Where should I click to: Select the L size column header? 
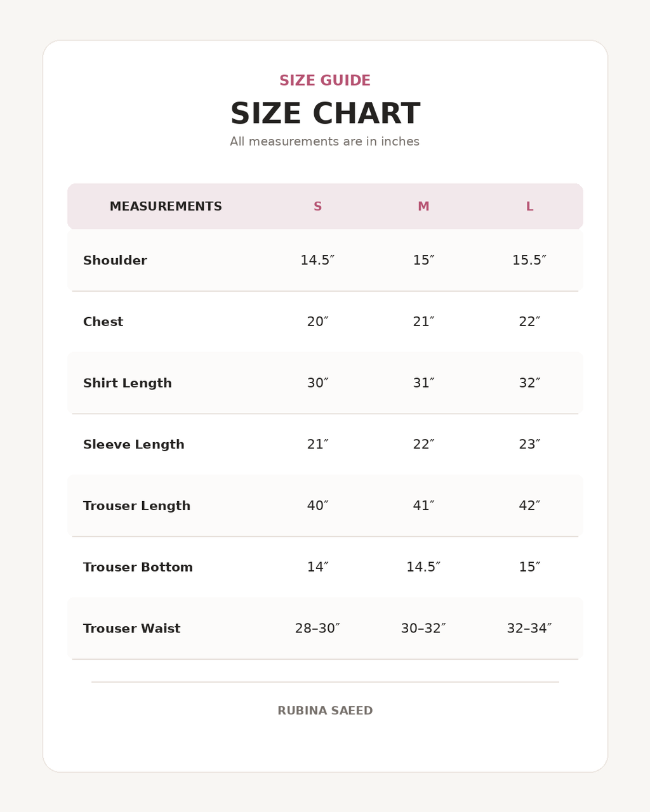tap(529, 207)
